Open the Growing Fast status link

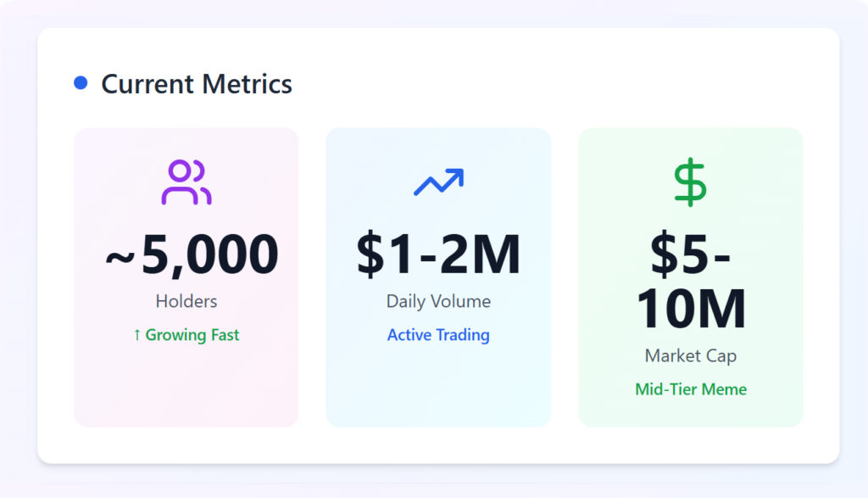click(192, 335)
